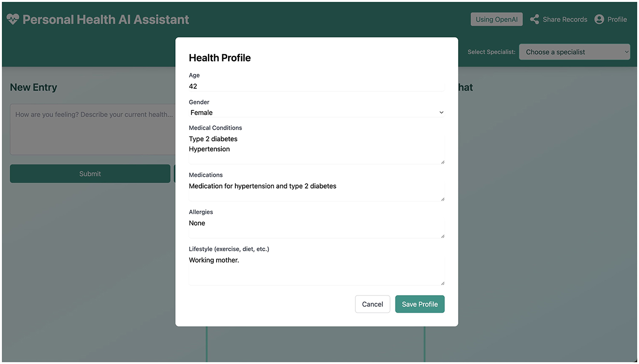Click the Allergies resize handle
Screen dimensions: 639x364
[442, 236]
